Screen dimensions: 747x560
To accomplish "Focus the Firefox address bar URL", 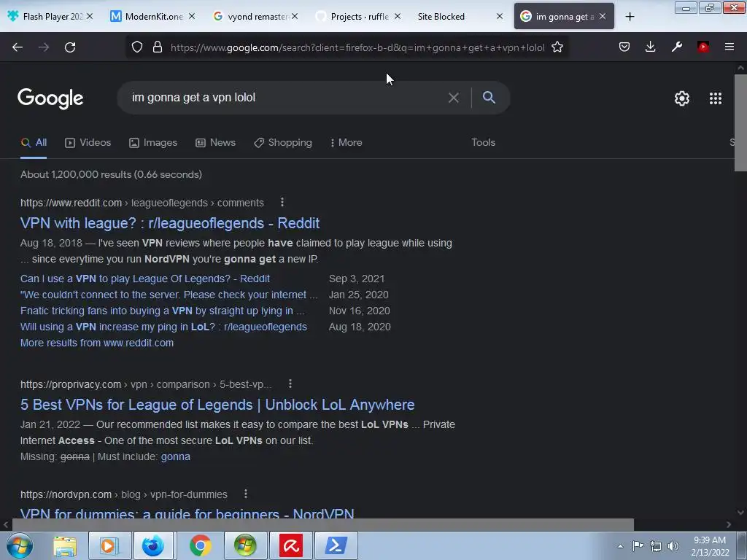I will [x=357, y=47].
